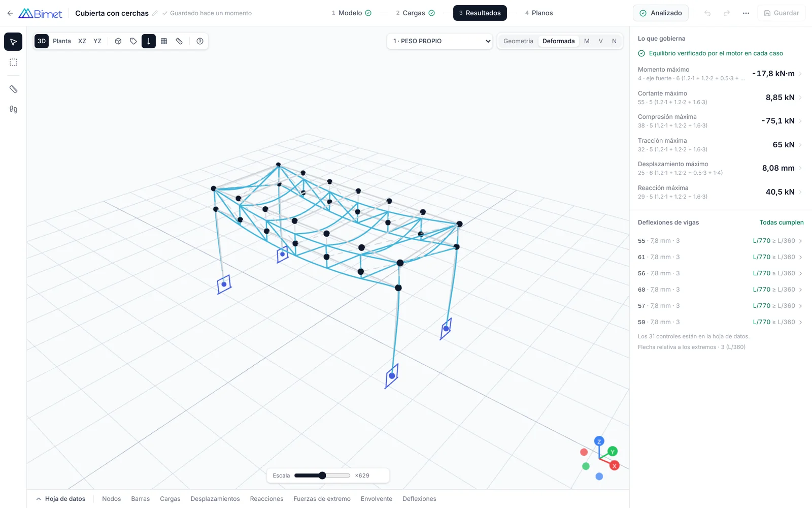812x508 pixels.
Task: Click the undo arrow icon
Action: coord(707,13)
